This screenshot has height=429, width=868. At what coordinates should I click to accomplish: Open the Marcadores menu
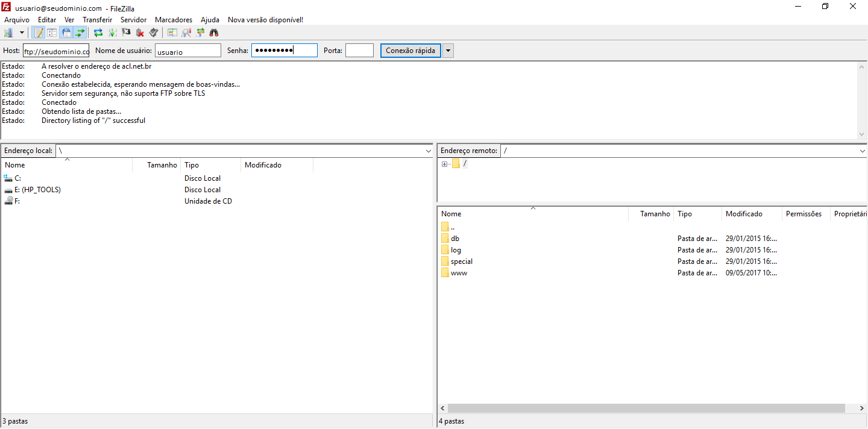tap(174, 20)
